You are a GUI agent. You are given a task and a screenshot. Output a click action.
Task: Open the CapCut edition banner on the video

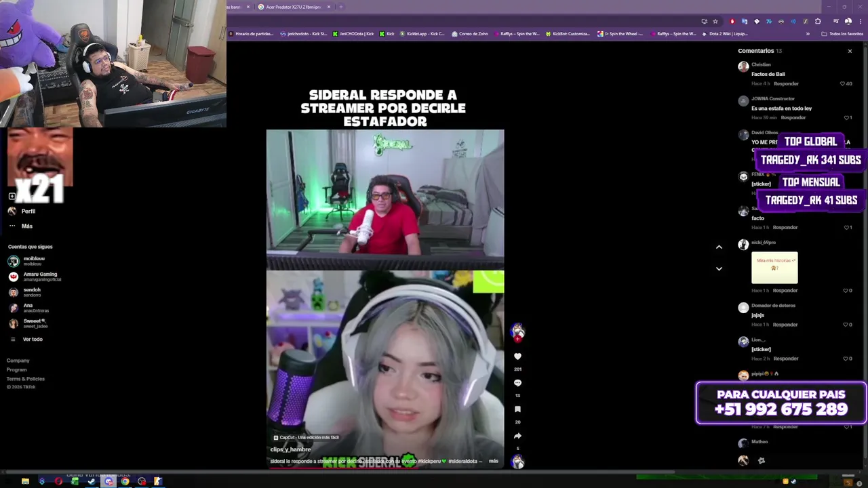[305, 437]
